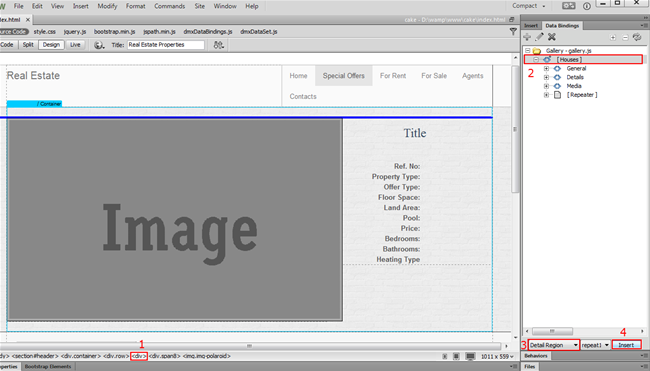Image resolution: width=650 pixels, height=371 pixels.
Task: Click the add data source plus icon
Action: pos(527,37)
